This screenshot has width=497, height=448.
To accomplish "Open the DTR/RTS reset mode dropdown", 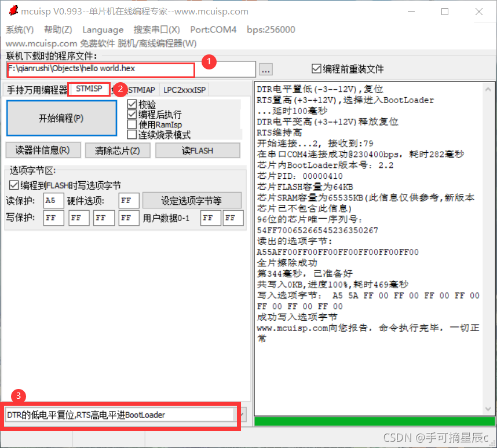I will tap(241, 415).
